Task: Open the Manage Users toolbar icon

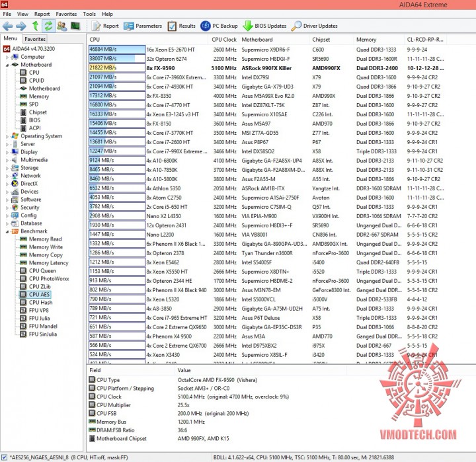Action: tap(62, 26)
